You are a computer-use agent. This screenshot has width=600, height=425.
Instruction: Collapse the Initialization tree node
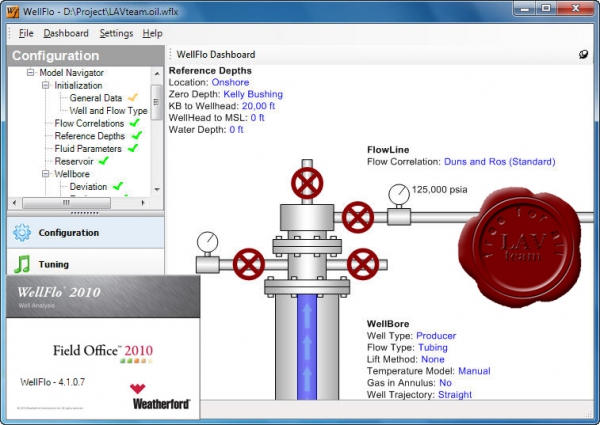click(45, 85)
